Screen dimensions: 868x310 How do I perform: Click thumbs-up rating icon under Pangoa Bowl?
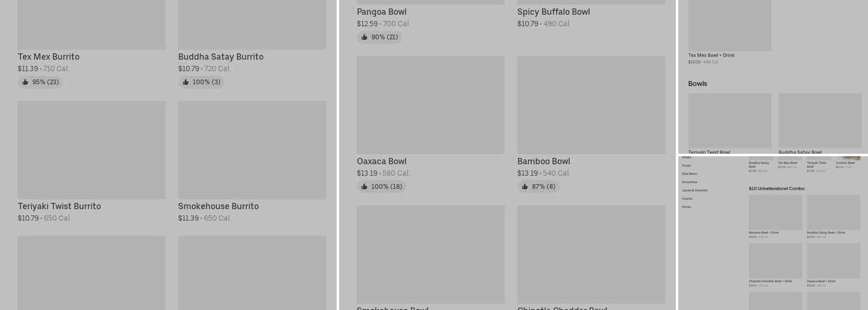click(x=365, y=38)
